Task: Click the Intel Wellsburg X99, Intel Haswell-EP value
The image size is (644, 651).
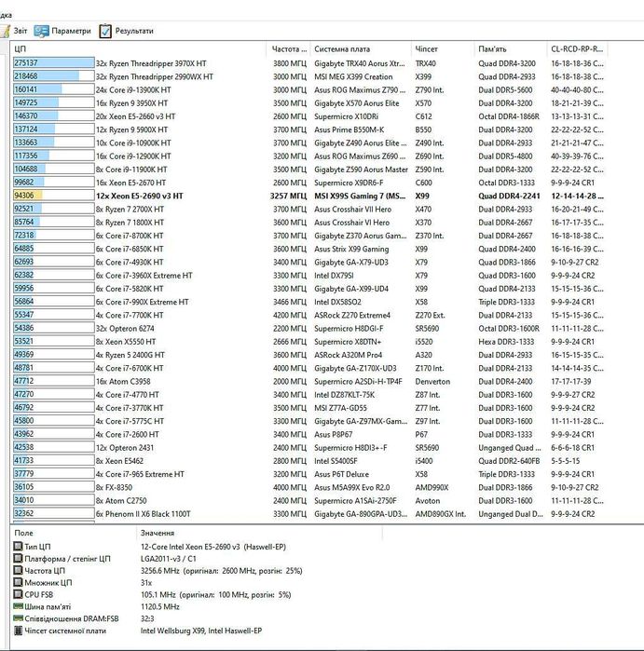Action: click(x=201, y=631)
